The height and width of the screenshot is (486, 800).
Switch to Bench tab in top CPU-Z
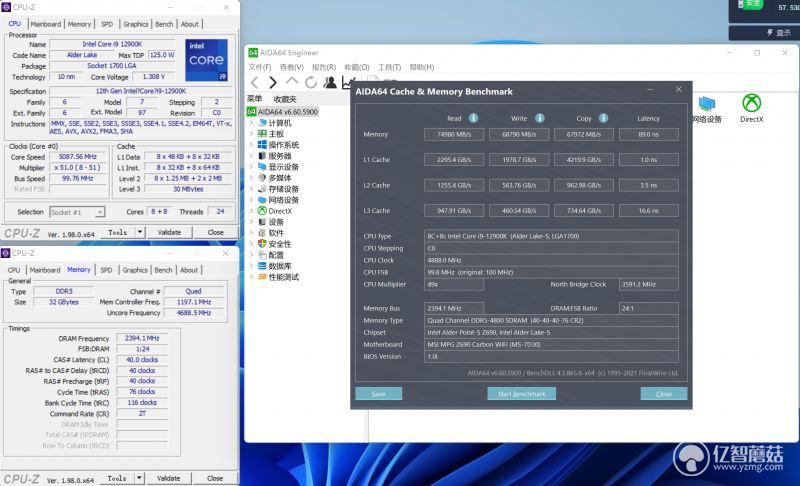tap(164, 24)
